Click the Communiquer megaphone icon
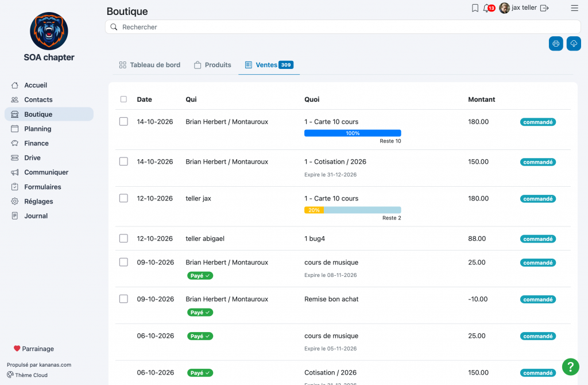The width and height of the screenshot is (588, 385). (x=14, y=172)
